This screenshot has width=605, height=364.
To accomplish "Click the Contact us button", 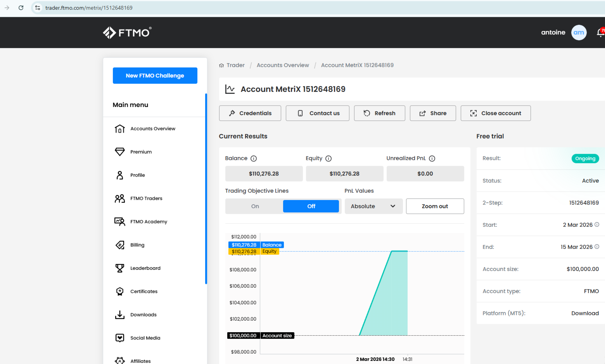I will [318, 113].
